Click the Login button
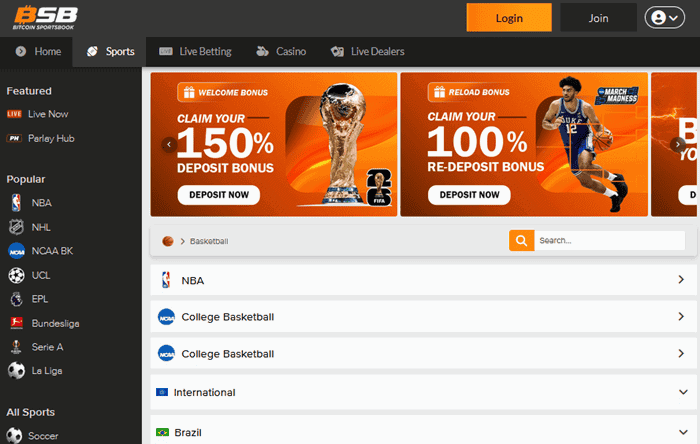This screenshot has height=444, width=700. click(509, 18)
